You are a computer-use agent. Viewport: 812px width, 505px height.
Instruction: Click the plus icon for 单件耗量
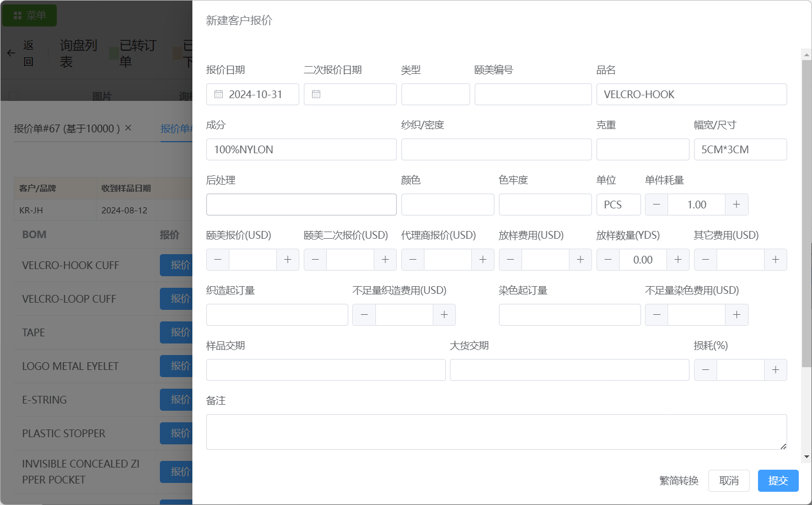[736, 205]
